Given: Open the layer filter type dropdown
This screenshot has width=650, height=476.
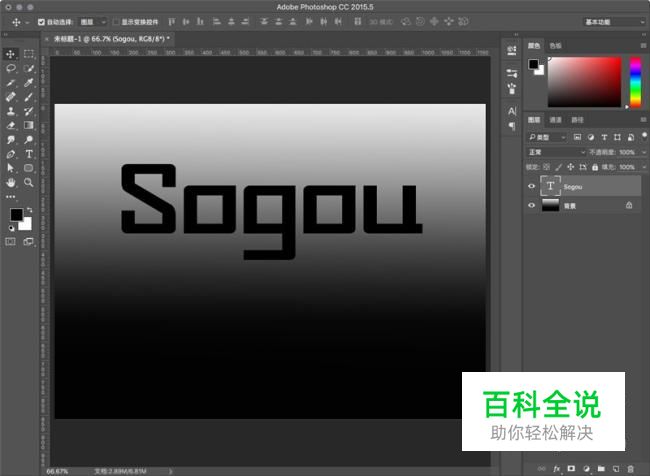Looking at the screenshot, I should [x=547, y=137].
